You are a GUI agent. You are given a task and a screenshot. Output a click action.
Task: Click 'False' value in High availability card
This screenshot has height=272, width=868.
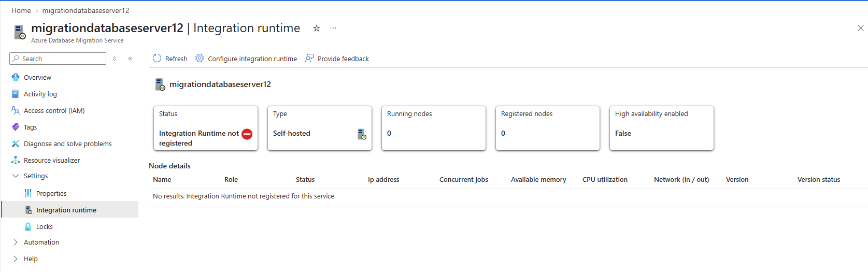(x=623, y=133)
